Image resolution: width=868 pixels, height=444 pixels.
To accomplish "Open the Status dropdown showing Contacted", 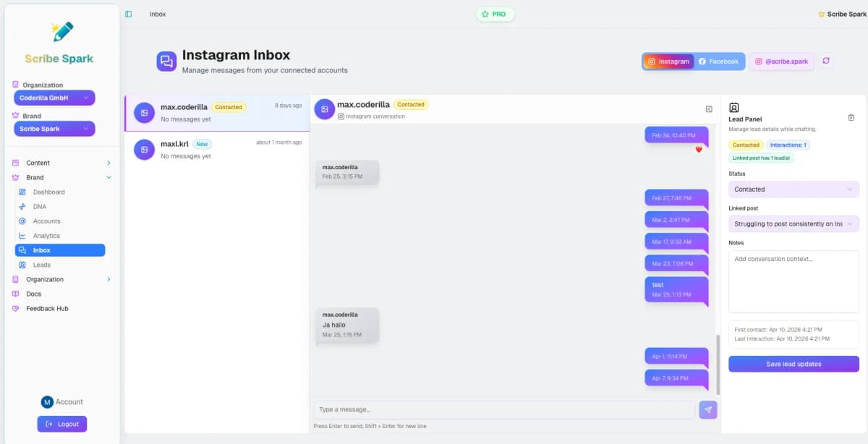I will point(793,189).
